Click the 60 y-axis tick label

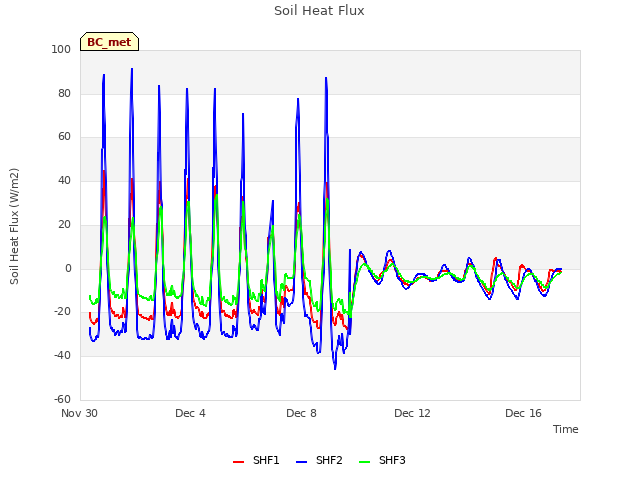[x=64, y=137]
